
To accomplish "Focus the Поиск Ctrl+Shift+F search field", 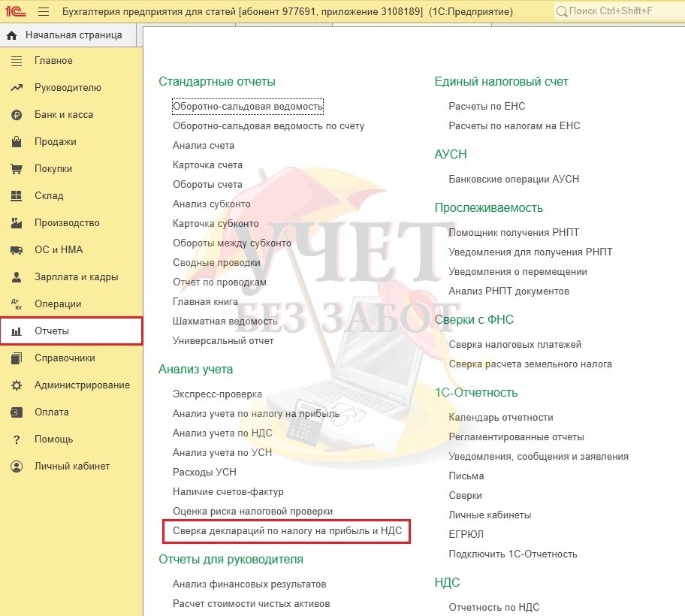I will click(619, 11).
